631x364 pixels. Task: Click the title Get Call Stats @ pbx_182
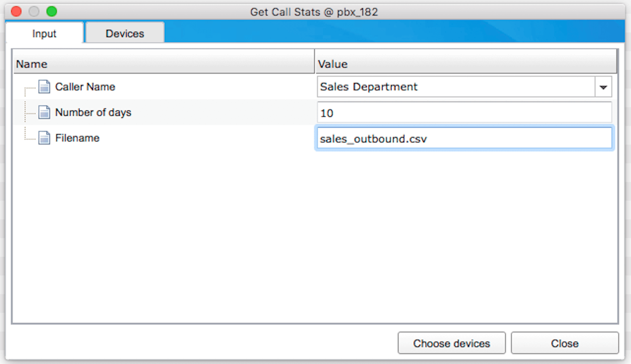tap(314, 12)
